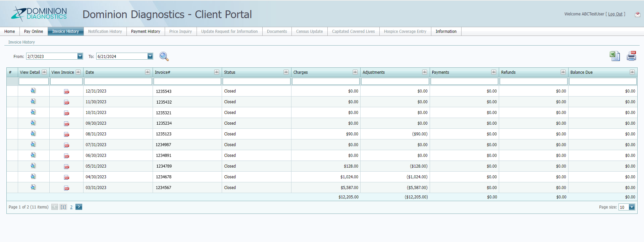
Task: Open PDF invoice dated 12/31/2023
Action: click(x=67, y=92)
